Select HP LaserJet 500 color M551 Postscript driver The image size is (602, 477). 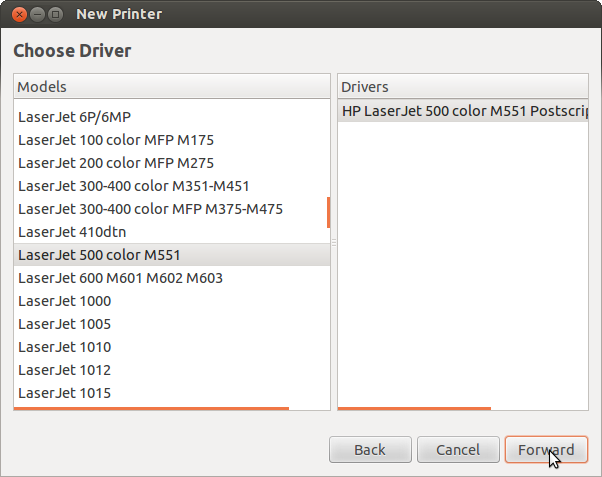463,111
